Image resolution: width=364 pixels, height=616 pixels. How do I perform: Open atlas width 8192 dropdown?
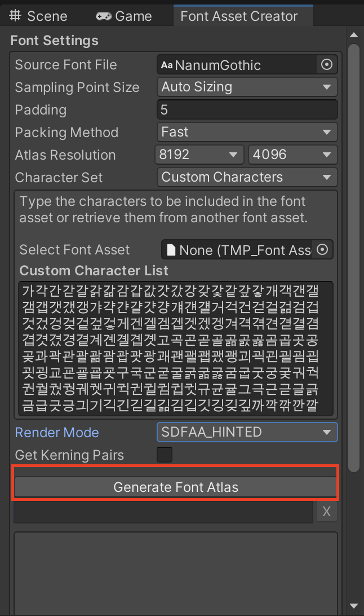[199, 155]
